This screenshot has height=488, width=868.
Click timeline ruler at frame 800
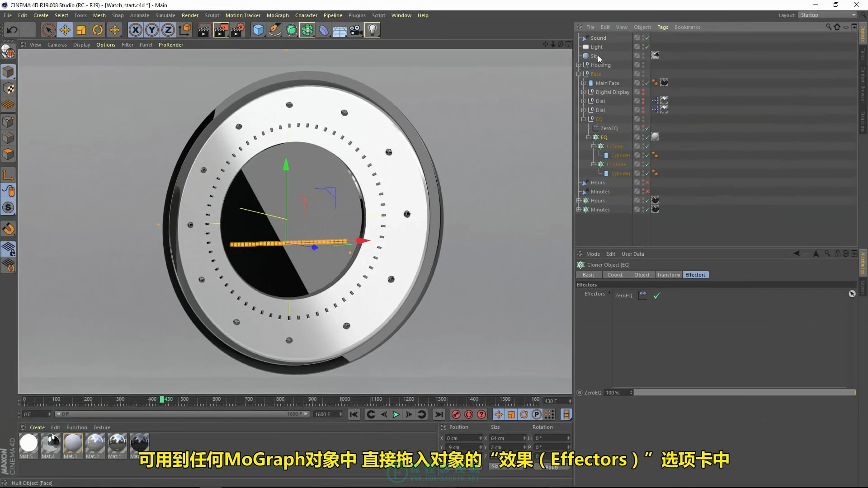click(280, 400)
